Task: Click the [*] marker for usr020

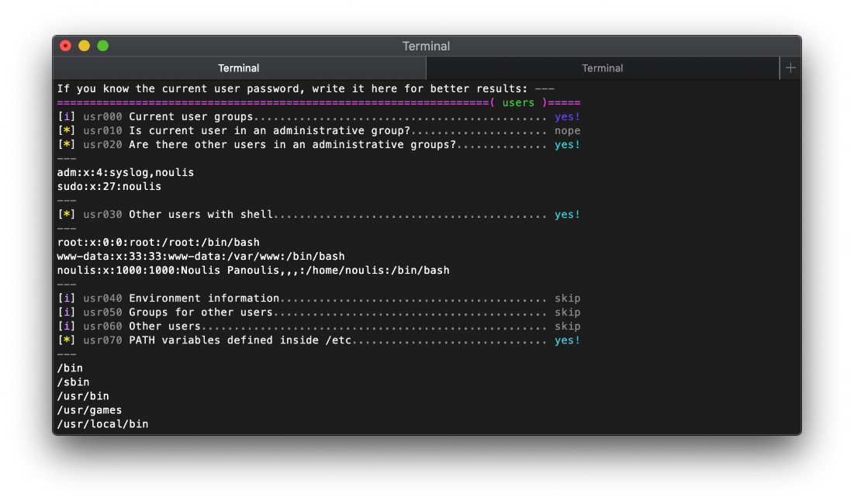Action: (x=66, y=144)
